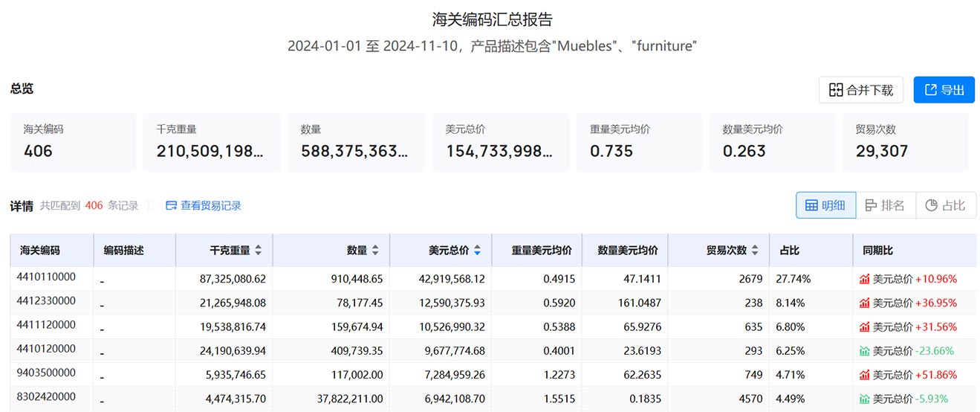Click year-over-year value -5.93%
Image resolution: width=980 pixels, height=412 pixels.
(x=932, y=398)
